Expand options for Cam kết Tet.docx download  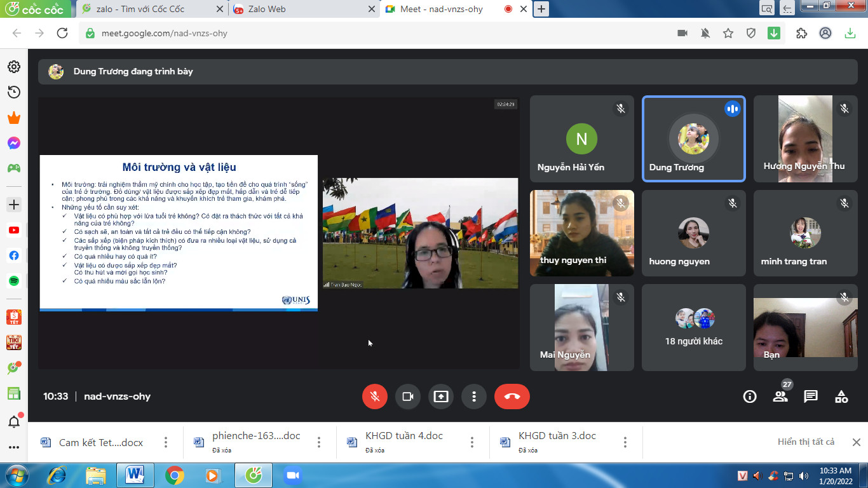(x=166, y=442)
